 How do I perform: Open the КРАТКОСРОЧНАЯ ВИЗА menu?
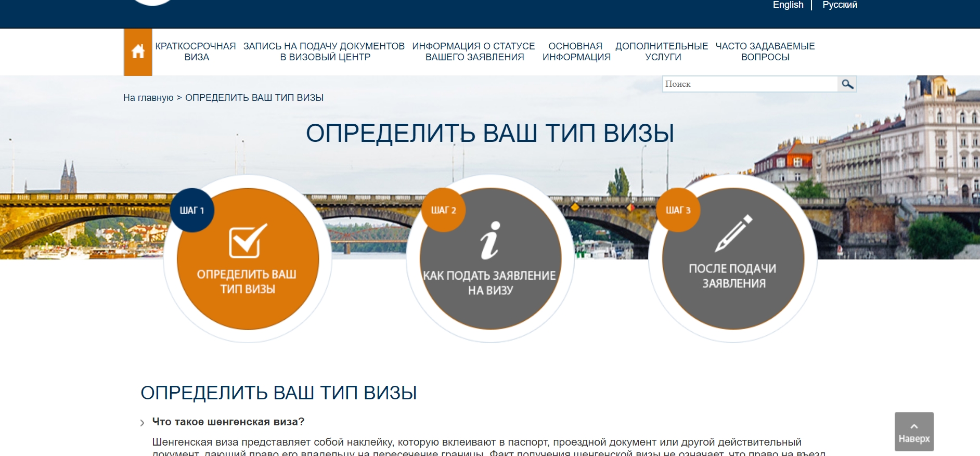click(196, 52)
